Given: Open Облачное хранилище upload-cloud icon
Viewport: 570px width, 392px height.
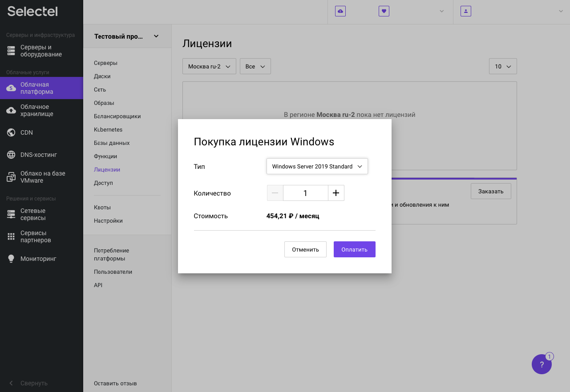Looking at the screenshot, I should [x=11, y=110].
